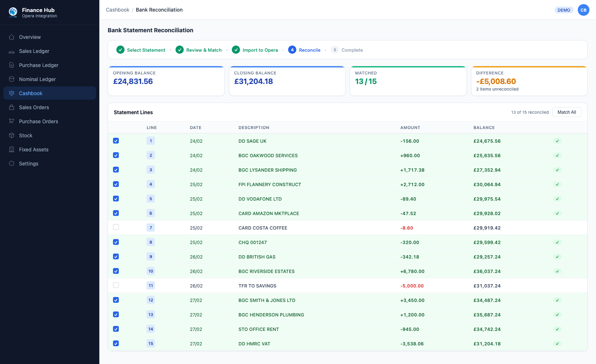596x364 pixels.
Task: Click the Overview home icon in sidebar
Action: (12, 37)
